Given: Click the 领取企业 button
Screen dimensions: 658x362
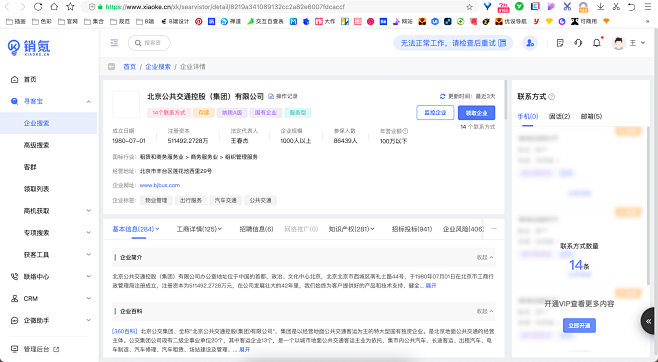Looking at the screenshot, I should (x=476, y=112).
